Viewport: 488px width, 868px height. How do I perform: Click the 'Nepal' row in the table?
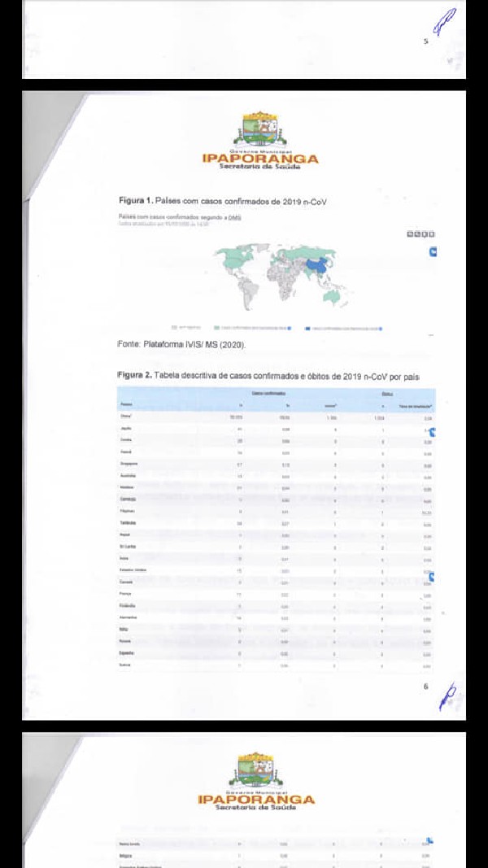(276, 535)
